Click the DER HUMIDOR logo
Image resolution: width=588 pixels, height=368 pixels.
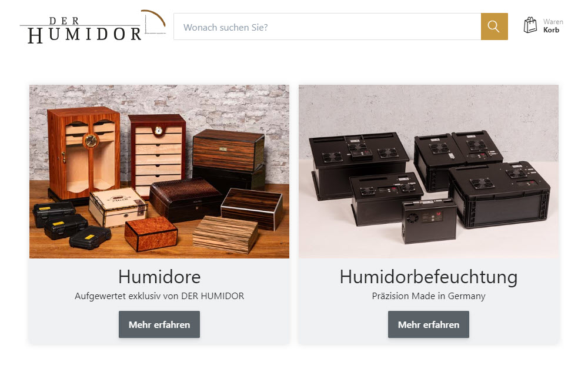point(93,27)
